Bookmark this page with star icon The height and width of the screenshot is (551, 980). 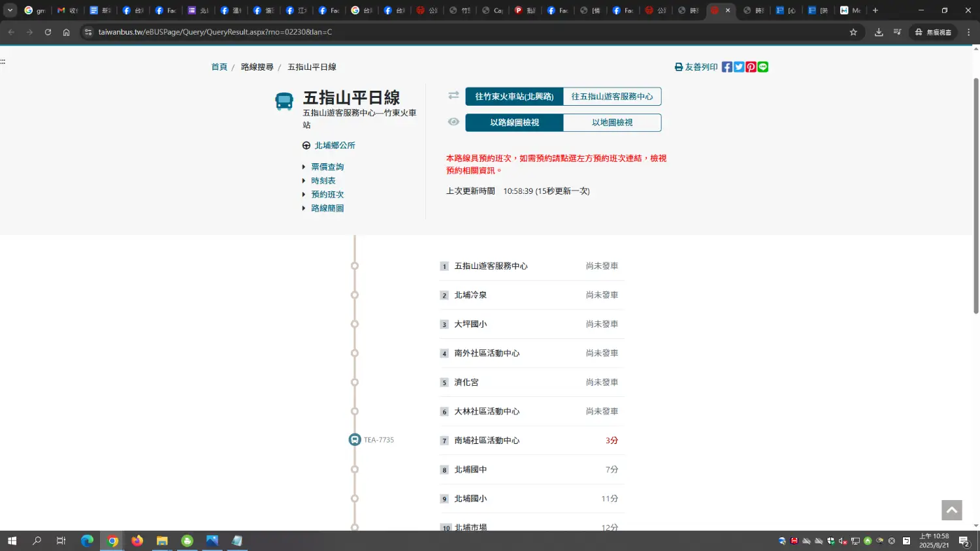tap(853, 32)
